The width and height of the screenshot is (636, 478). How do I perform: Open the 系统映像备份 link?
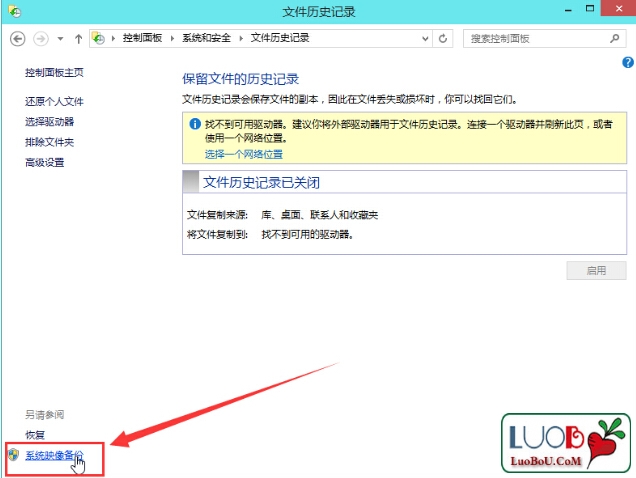click(54, 455)
